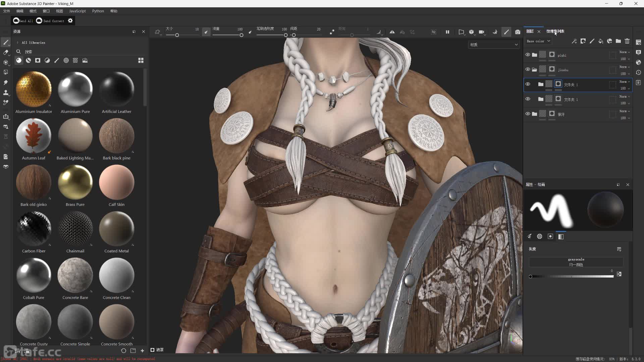The height and width of the screenshot is (362, 644).
Task: Switch to the 纹理集列表 tab
Action: tap(555, 31)
